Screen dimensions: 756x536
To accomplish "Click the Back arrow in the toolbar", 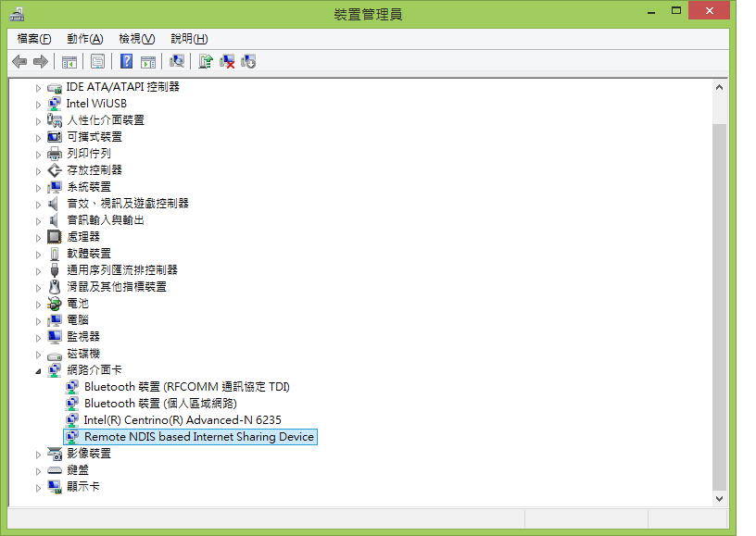I will coord(19,62).
